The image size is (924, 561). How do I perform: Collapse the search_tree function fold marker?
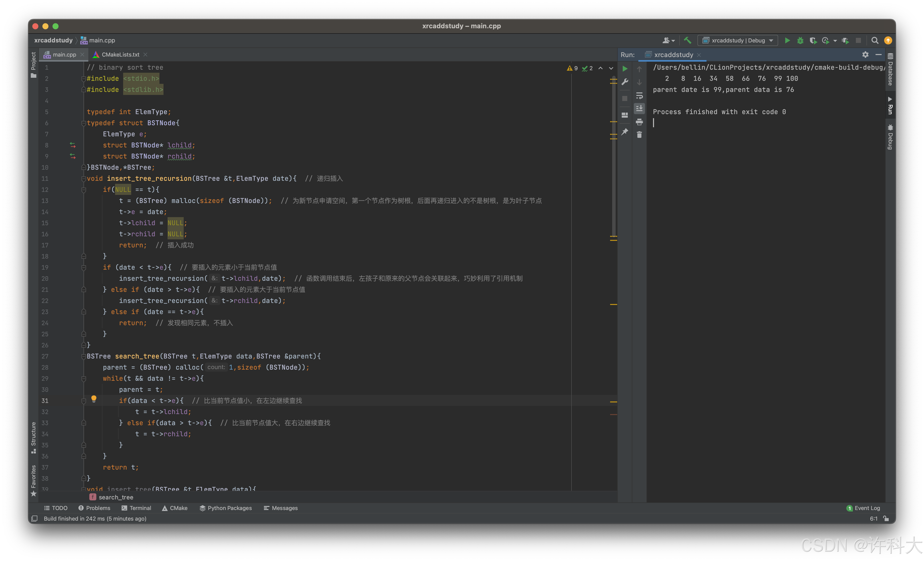(x=84, y=356)
